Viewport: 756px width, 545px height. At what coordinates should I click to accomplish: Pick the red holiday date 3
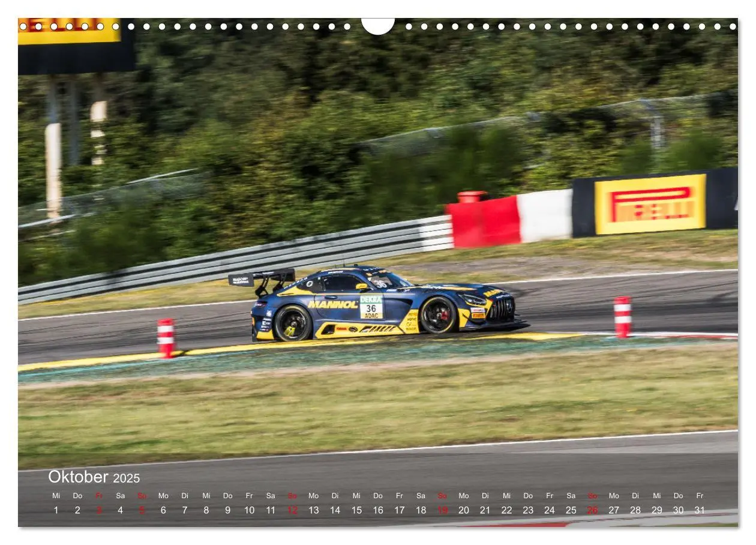(x=99, y=510)
